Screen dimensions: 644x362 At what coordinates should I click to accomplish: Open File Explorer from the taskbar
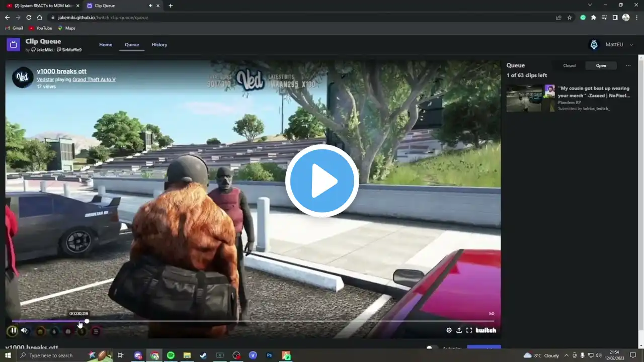(x=187, y=355)
